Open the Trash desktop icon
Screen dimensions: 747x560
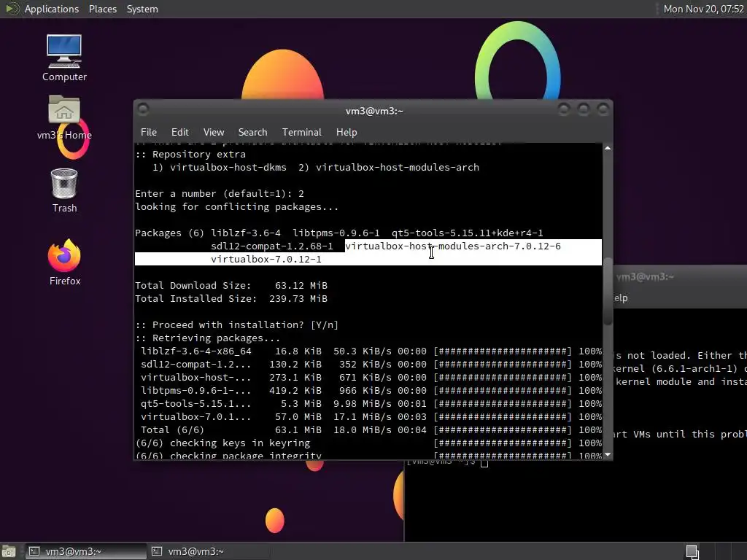(64, 190)
